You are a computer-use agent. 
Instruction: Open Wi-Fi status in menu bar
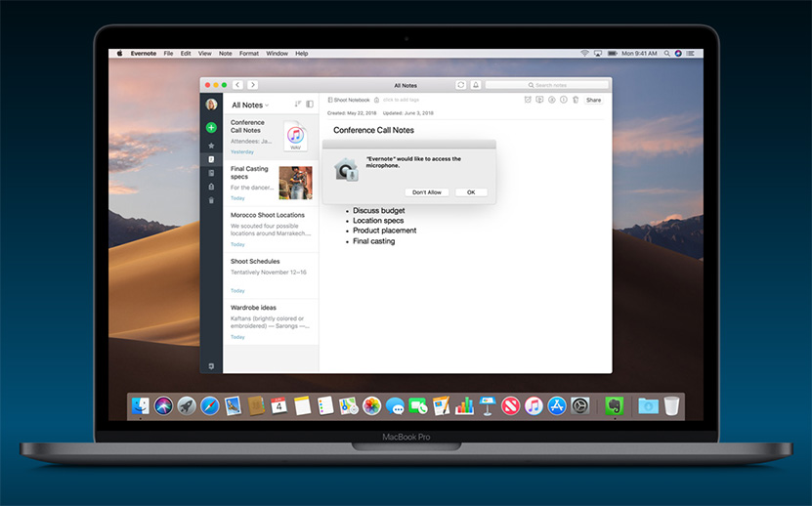point(584,54)
